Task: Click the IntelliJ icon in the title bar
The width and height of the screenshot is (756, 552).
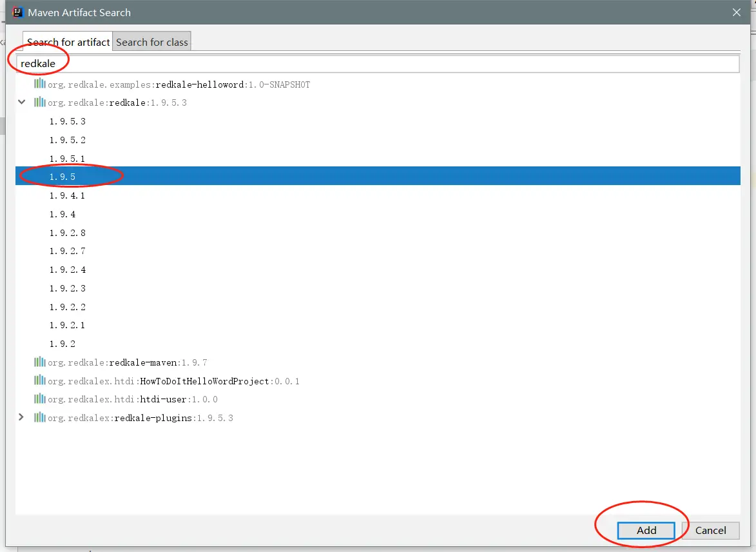Action: pyautogui.click(x=17, y=12)
